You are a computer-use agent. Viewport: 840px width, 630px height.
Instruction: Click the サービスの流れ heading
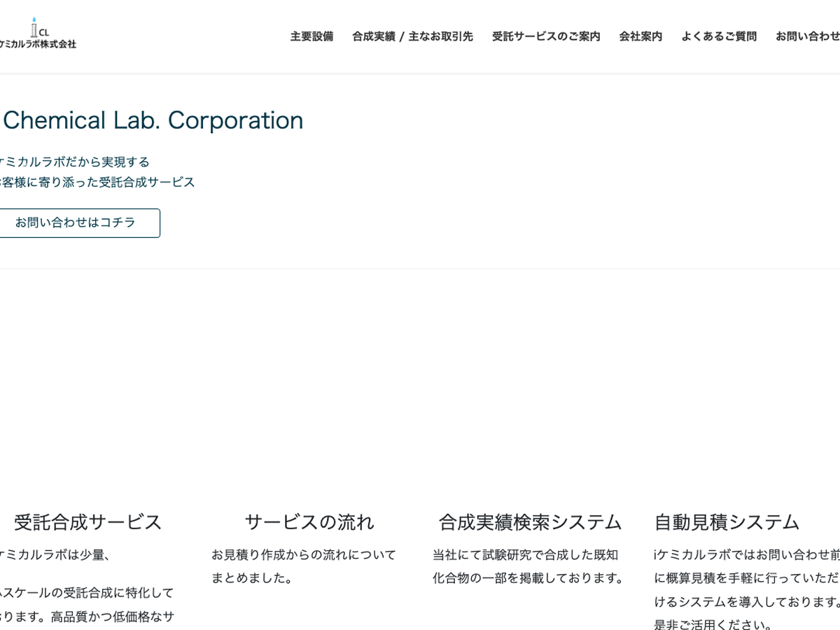(309, 522)
